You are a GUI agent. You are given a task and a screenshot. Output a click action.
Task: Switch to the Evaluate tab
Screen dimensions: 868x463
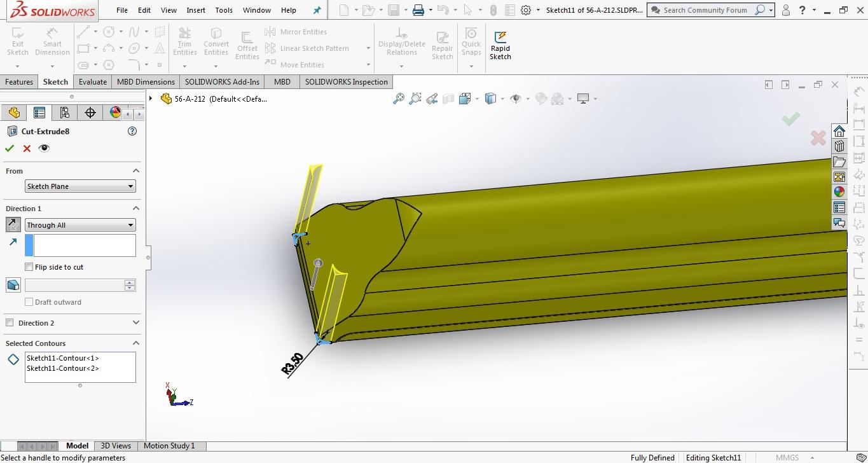[93, 82]
